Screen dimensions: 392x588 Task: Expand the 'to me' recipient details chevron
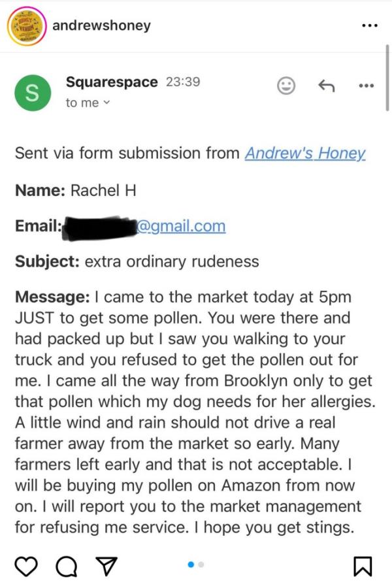coord(106,103)
